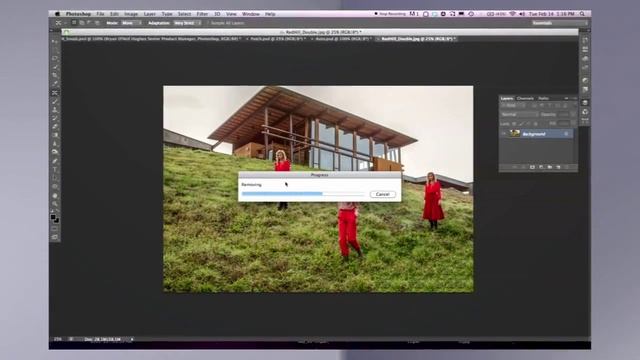Hide the Background layer with its eye icon
The width and height of the screenshot is (640, 360).
tap(504, 134)
